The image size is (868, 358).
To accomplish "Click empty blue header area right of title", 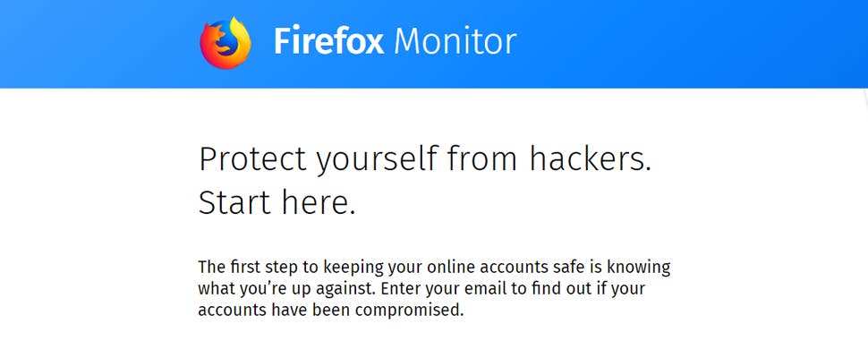I will point(698,43).
